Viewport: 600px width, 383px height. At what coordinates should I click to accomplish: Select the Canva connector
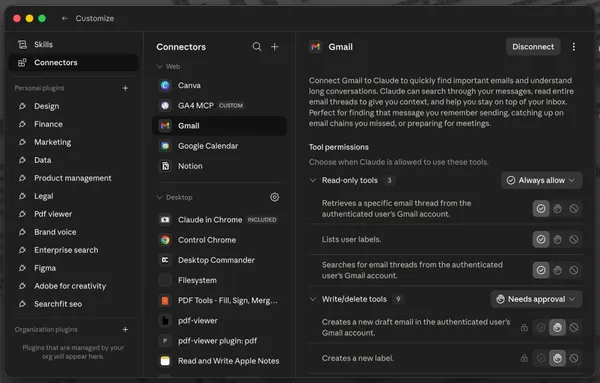click(219, 85)
